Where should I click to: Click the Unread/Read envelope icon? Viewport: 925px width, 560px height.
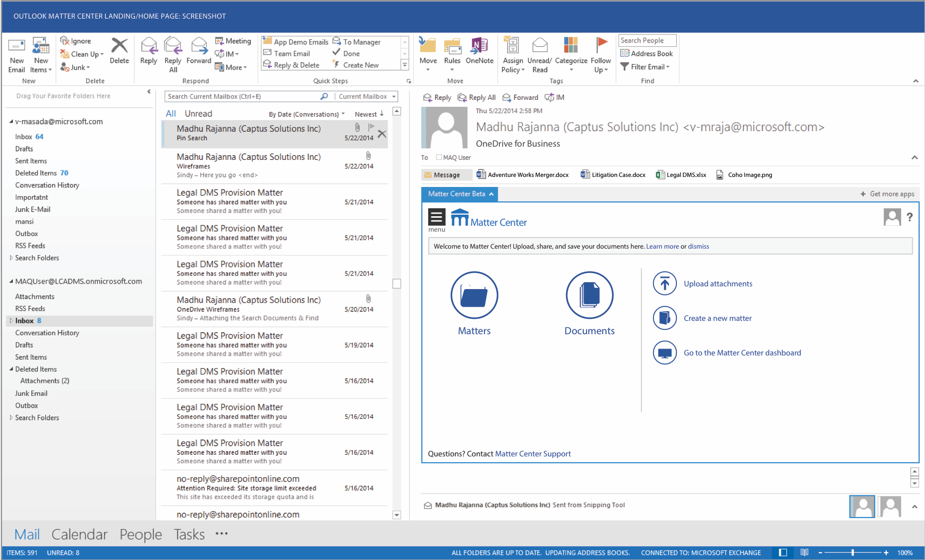540,45
